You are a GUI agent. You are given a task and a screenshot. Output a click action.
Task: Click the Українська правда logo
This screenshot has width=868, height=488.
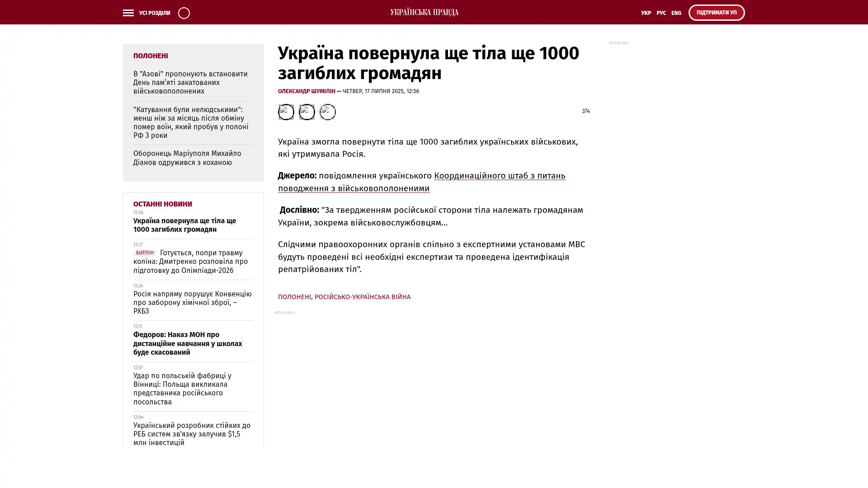[424, 12]
